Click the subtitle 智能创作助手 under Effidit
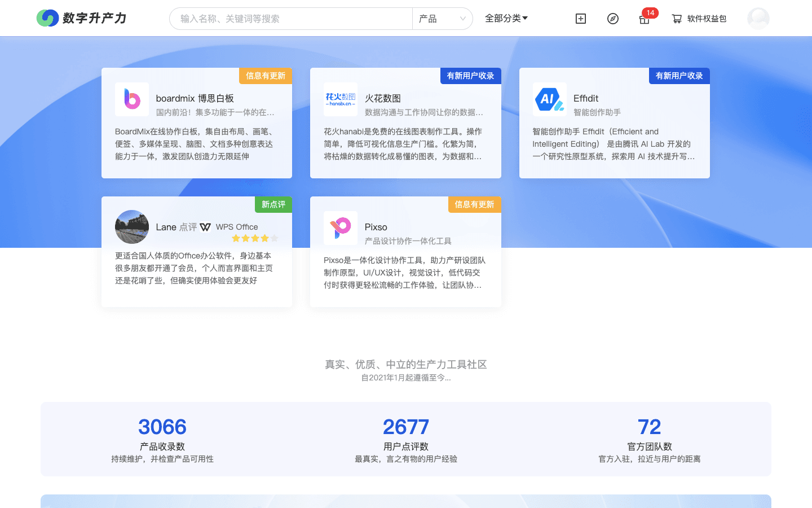This screenshot has height=508, width=812. click(x=597, y=112)
